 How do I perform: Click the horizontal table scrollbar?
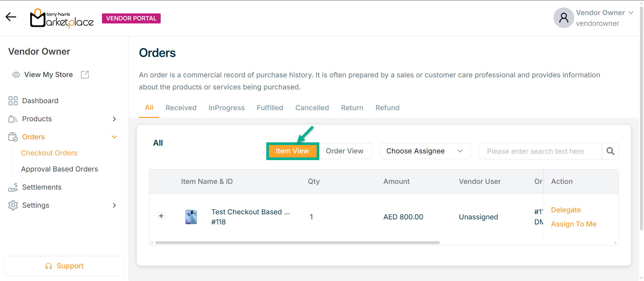tap(297, 243)
